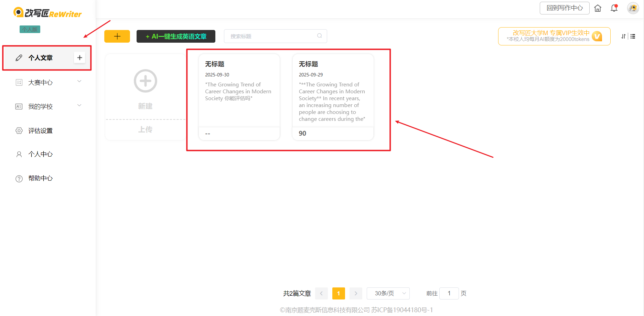Click the user avatar icon

pyautogui.click(x=633, y=8)
